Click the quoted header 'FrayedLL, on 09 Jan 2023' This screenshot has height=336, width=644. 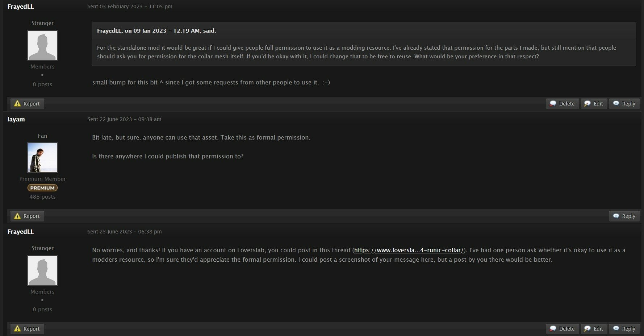(156, 31)
